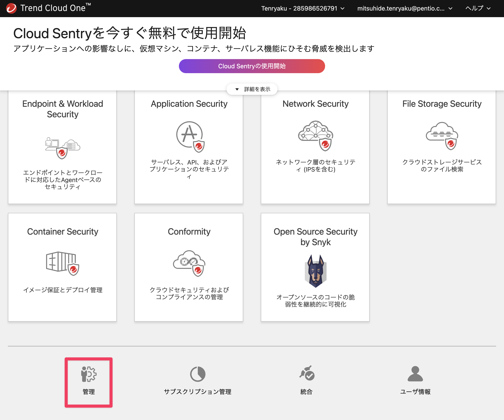Expand the mitsuhide.tenryaku user email dropdown
The height and width of the screenshot is (420, 504).
click(405, 8)
